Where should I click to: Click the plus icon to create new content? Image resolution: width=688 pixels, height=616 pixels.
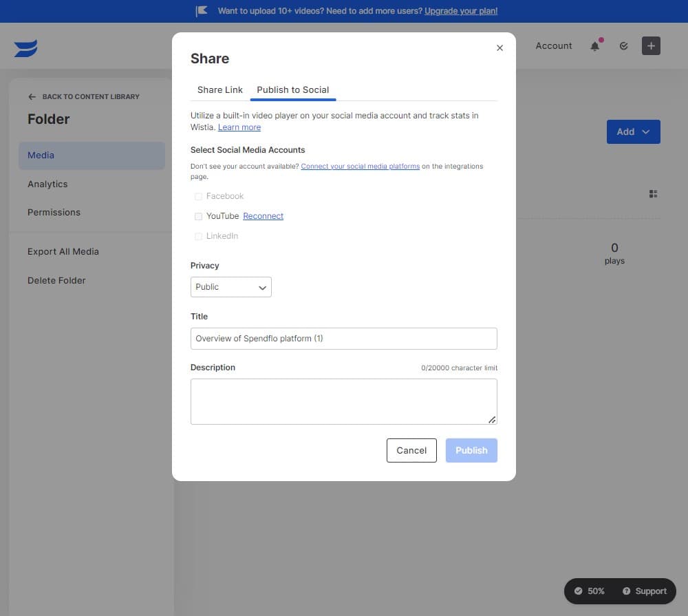[651, 46]
